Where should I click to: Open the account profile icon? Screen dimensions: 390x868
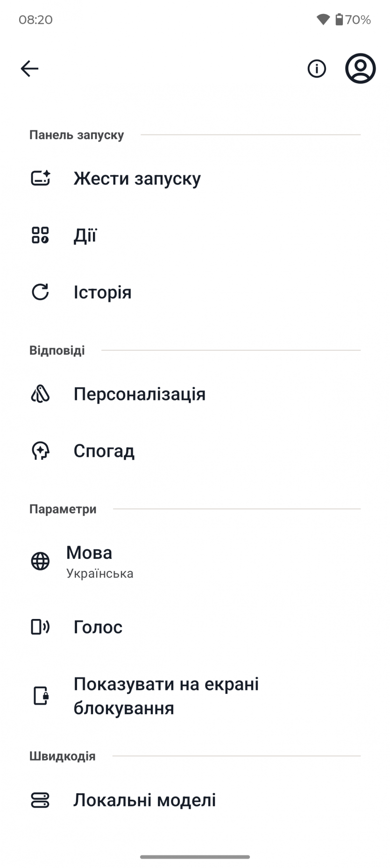click(x=360, y=69)
